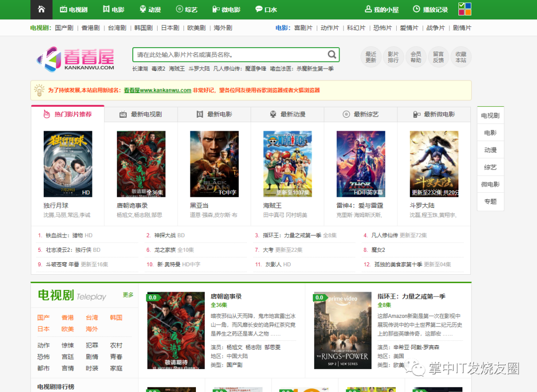Open 独行月球 poster thumbnail
Viewport: 537px width, 392px height.
[68, 164]
